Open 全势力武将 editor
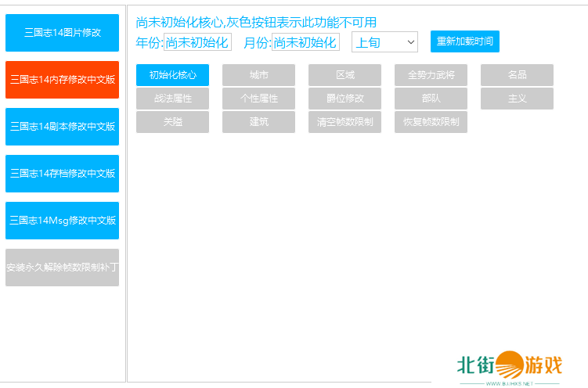This screenshot has width=588, height=388. coord(431,75)
